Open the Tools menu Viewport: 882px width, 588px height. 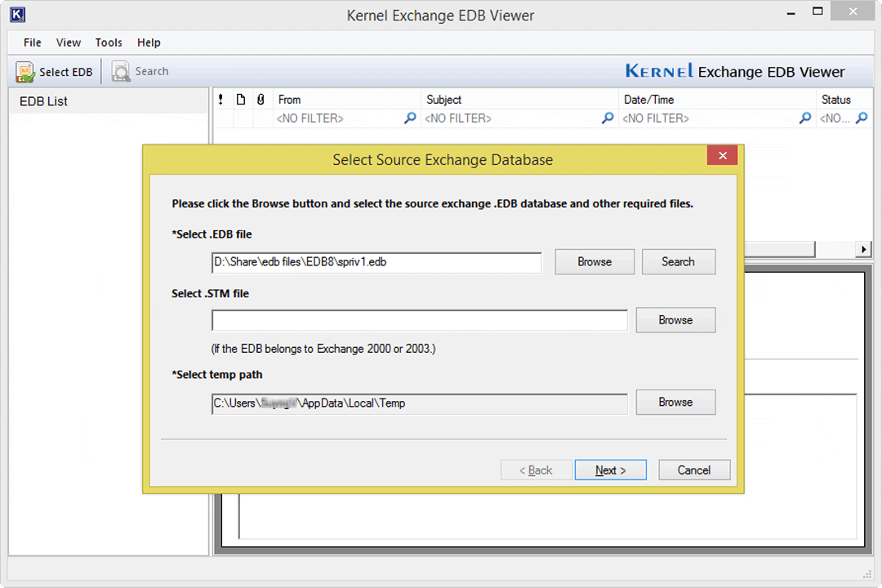(109, 42)
